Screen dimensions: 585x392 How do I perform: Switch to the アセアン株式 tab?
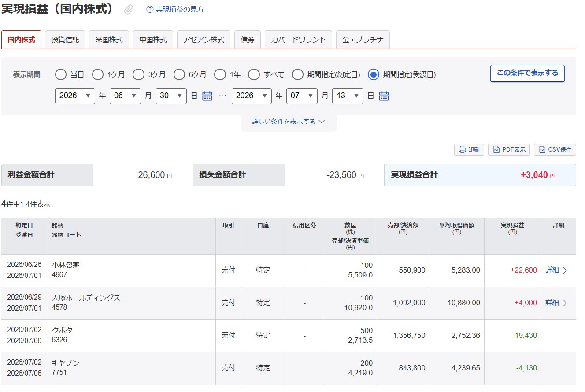pyautogui.click(x=204, y=40)
